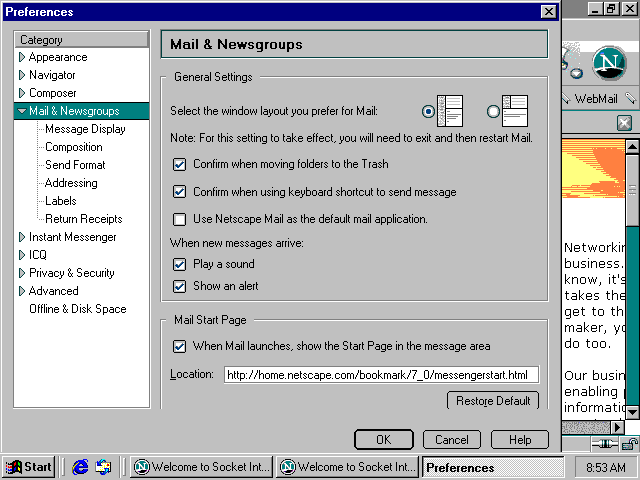This screenshot has width=640, height=480.
Task: Toggle show Start Page when Mail launches
Action: click(180, 347)
